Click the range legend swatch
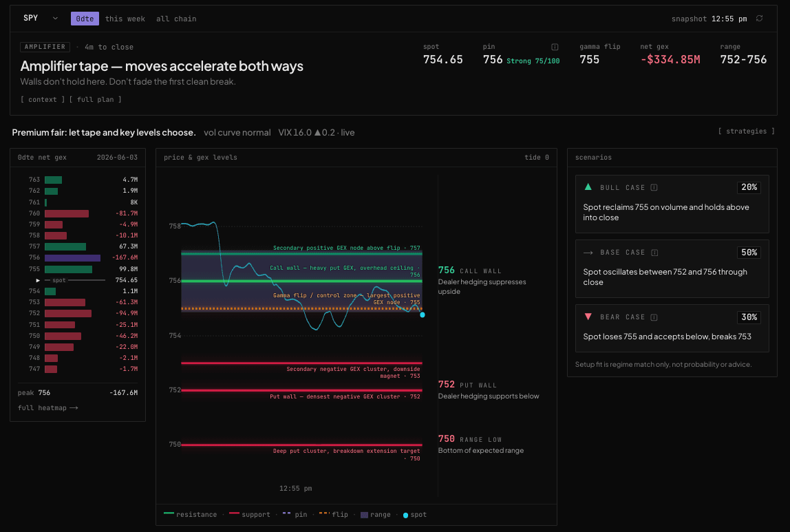790x532 pixels. point(364,515)
